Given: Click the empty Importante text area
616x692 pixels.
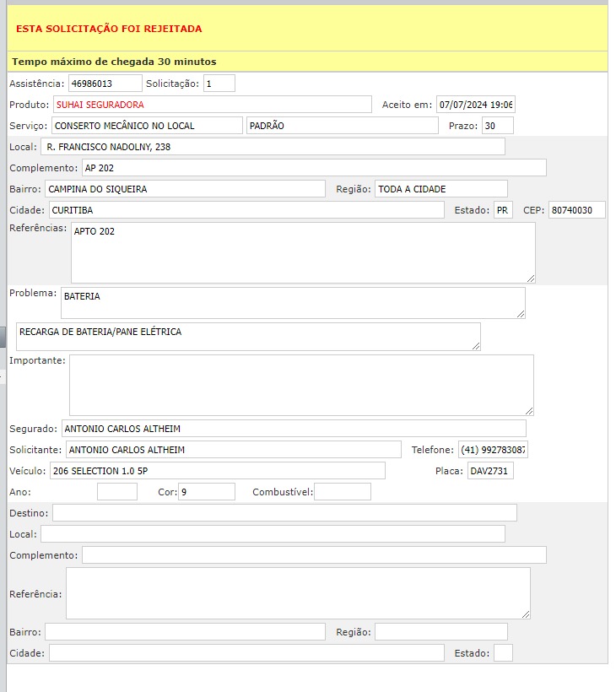Looking at the screenshot, I should [x=300, y=385].
